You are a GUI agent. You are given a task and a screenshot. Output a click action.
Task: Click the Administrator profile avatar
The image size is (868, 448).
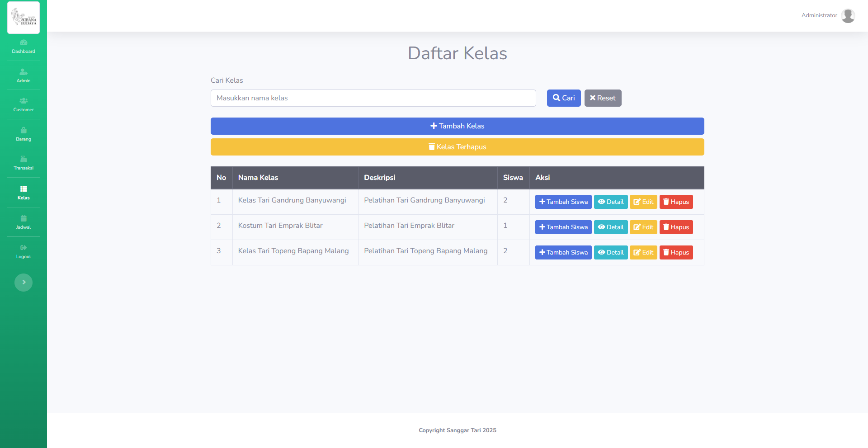848,16
